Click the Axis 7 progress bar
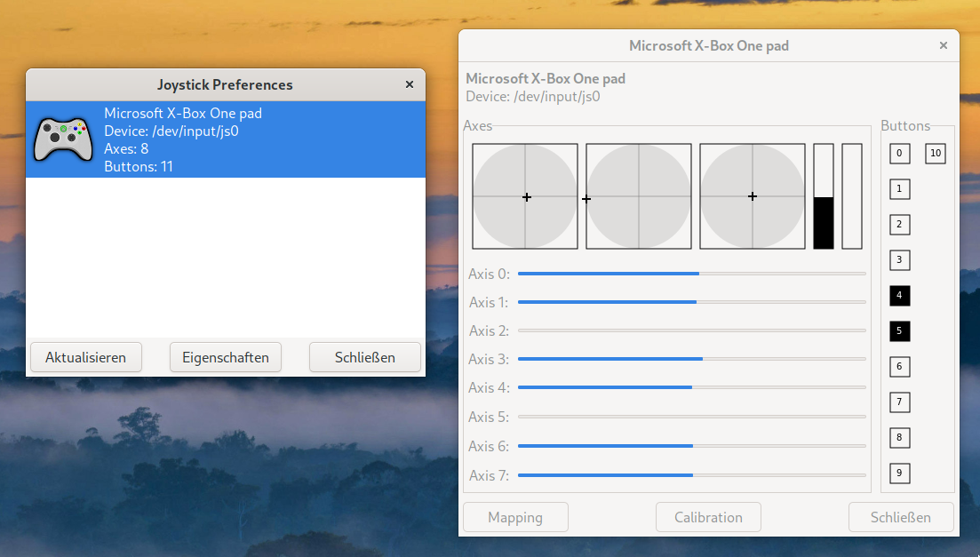 691,475
